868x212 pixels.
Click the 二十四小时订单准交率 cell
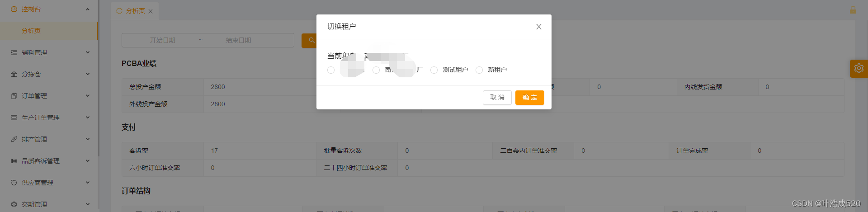pyautogui.click(x=357, y=168)
